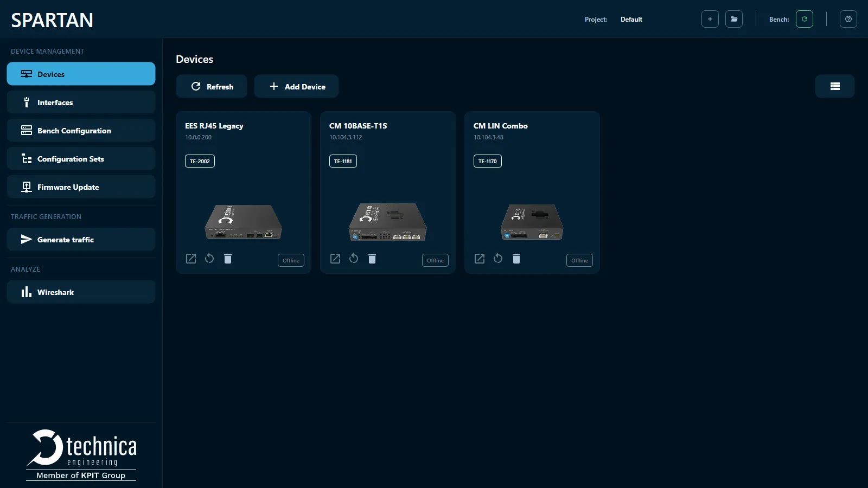Open Wireshark analyze page
868x488 pixels.
(81, 292)
